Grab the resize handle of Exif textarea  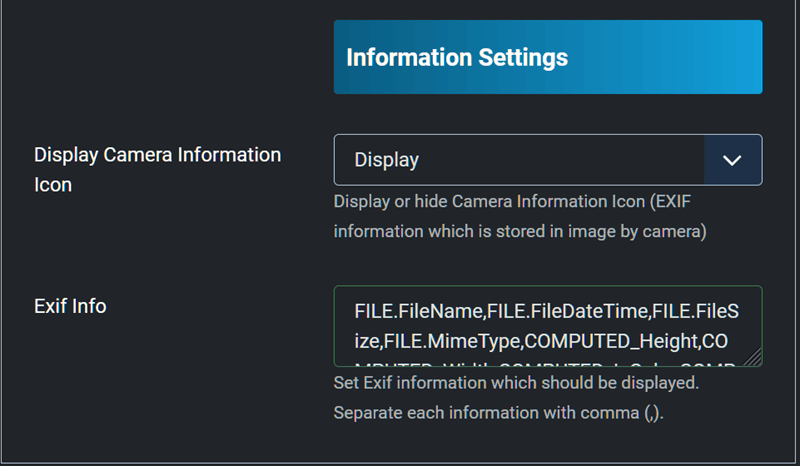coord(753,357)
